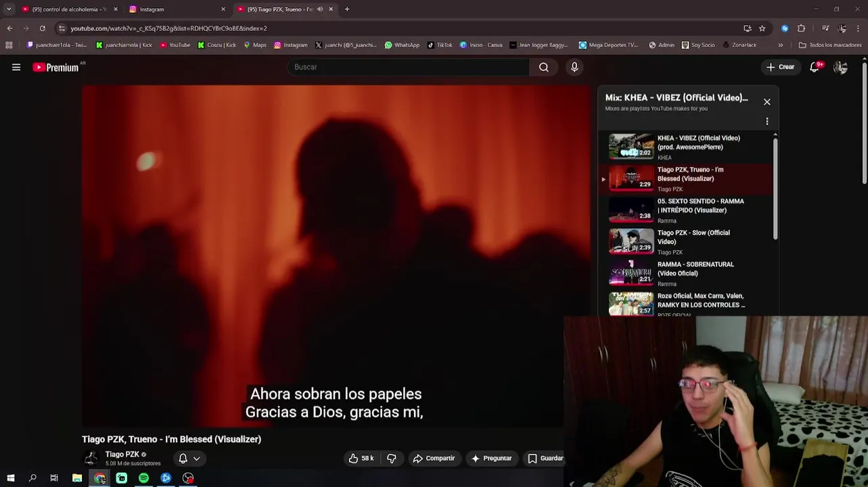Open the OBS Studio taskbar icon

point(188,478)
